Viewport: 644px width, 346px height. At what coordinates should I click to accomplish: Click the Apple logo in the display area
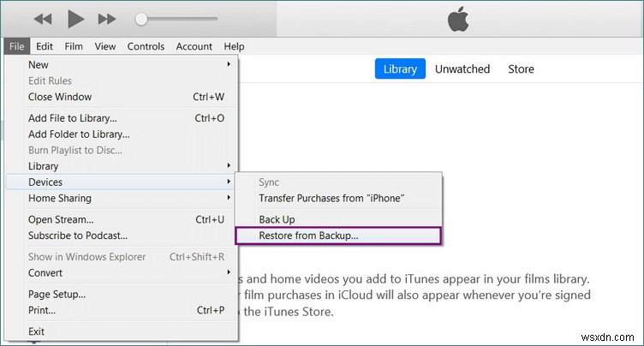[x=458, y=19]
